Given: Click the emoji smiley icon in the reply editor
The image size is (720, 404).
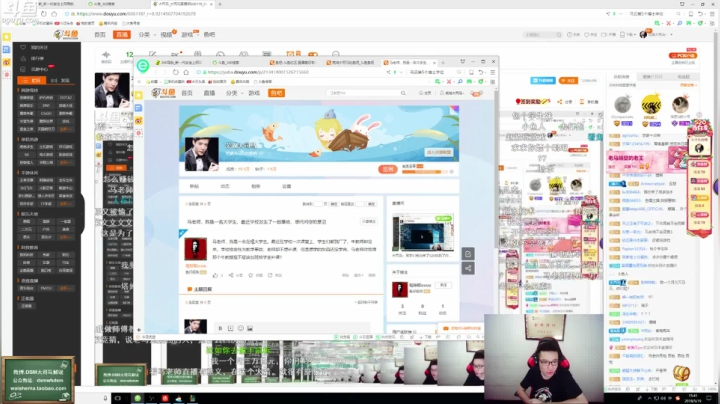Looking at the screenshot, I should pos(241,328).
